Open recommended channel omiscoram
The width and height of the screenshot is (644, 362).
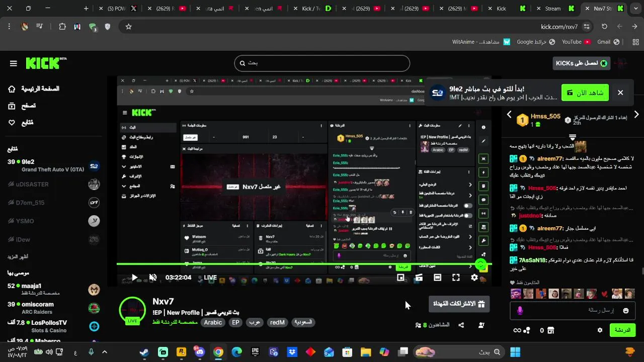53,308
